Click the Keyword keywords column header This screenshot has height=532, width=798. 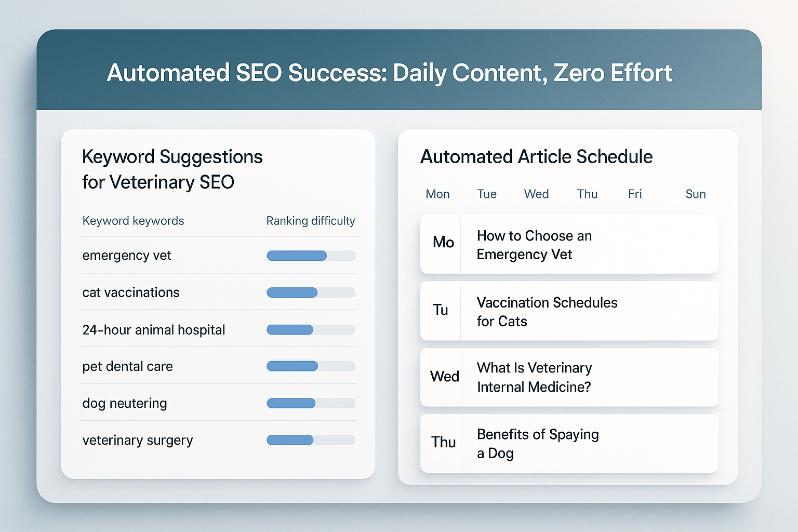(x=133, y=221)
